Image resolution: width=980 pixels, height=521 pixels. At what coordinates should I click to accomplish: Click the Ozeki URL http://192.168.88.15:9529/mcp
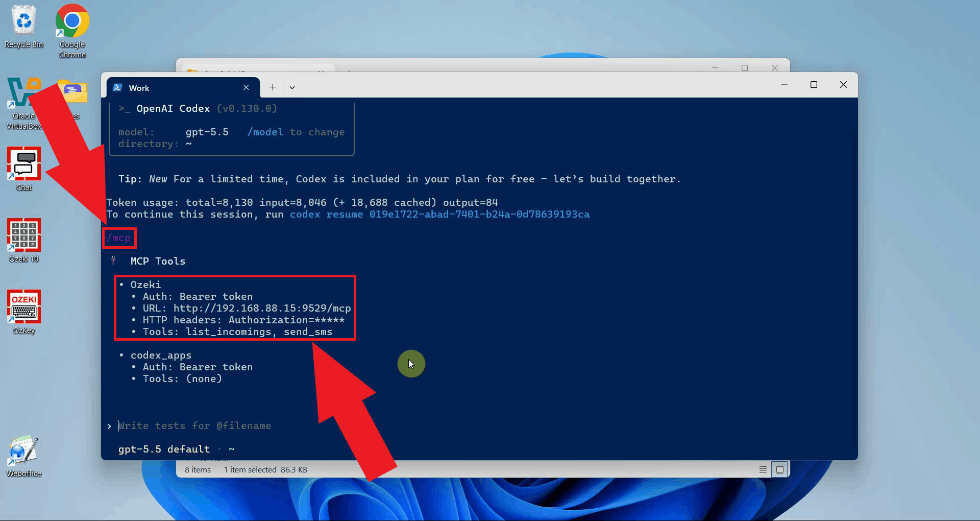[x=262, y=308]
